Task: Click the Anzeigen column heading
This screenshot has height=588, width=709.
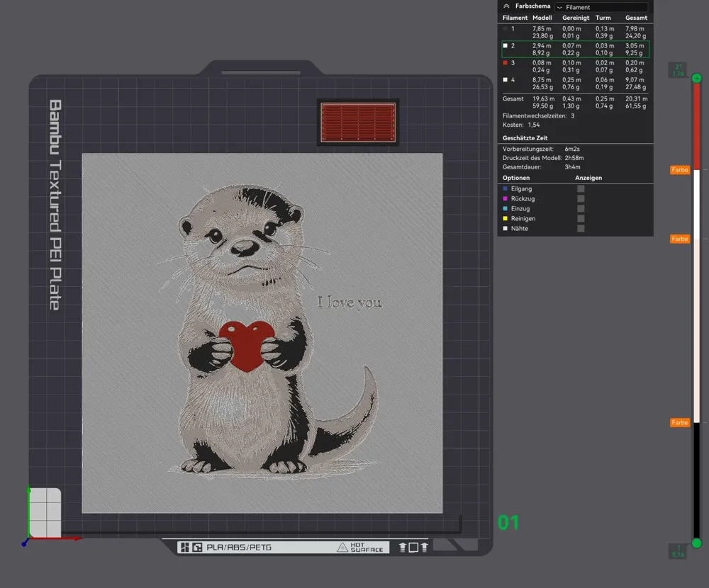Action: pos(588,178)
